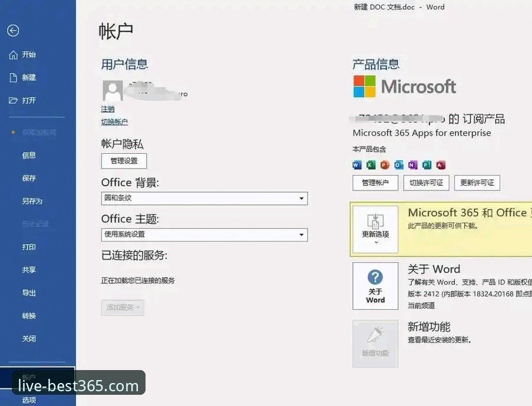Click Microsoft 365 Apps for enterprise text

[422, 133]
